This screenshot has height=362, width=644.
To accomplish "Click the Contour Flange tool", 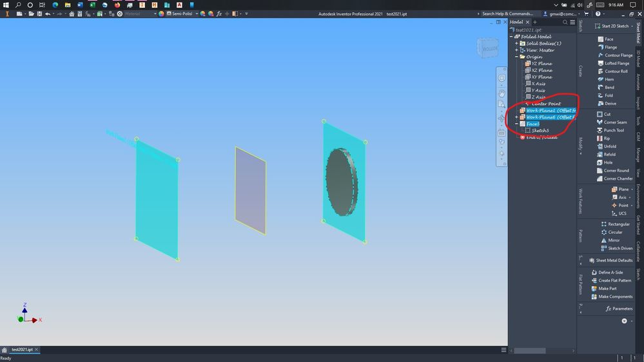I will pos(615,55).
